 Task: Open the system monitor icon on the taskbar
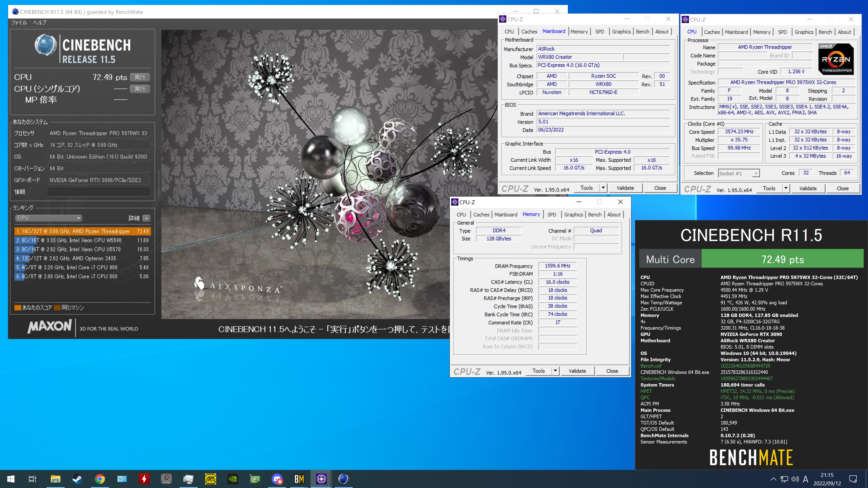(188, 479)
